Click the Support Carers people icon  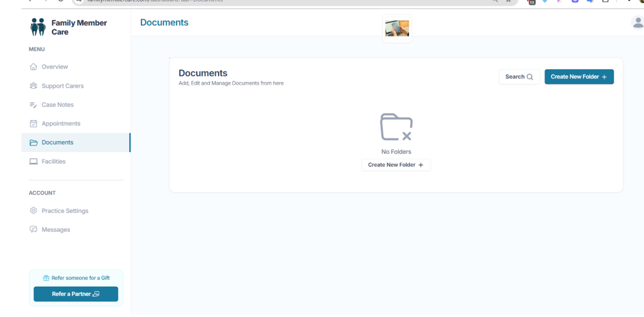pyautogui.click(x=34, y=86)
